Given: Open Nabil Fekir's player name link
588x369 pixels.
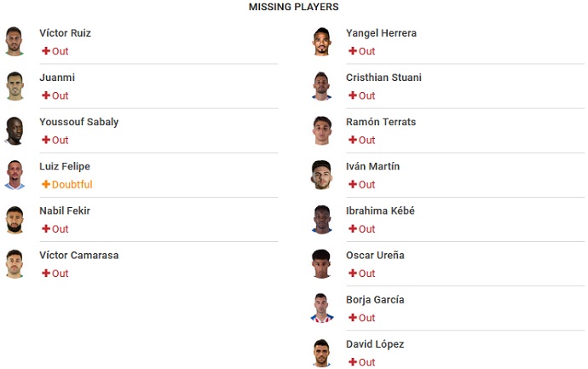Looking at the screenshot, I should (x=65, y=210).
